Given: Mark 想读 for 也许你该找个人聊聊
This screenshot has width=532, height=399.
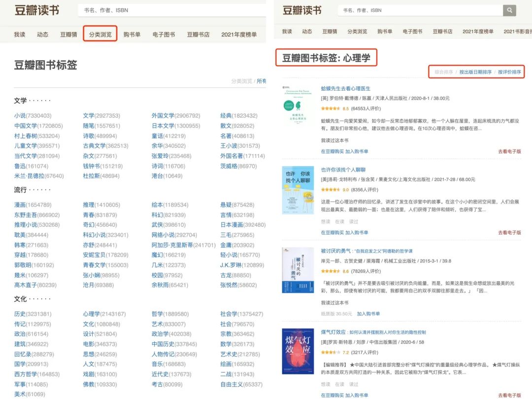Looking at the screenshot, I should (x=326, y=221).
